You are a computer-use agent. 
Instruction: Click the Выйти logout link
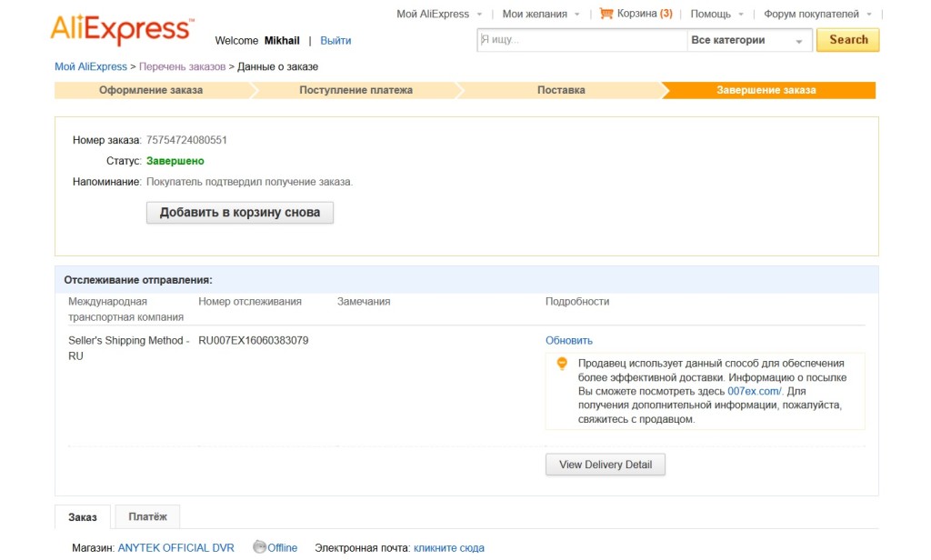(335, 40)
